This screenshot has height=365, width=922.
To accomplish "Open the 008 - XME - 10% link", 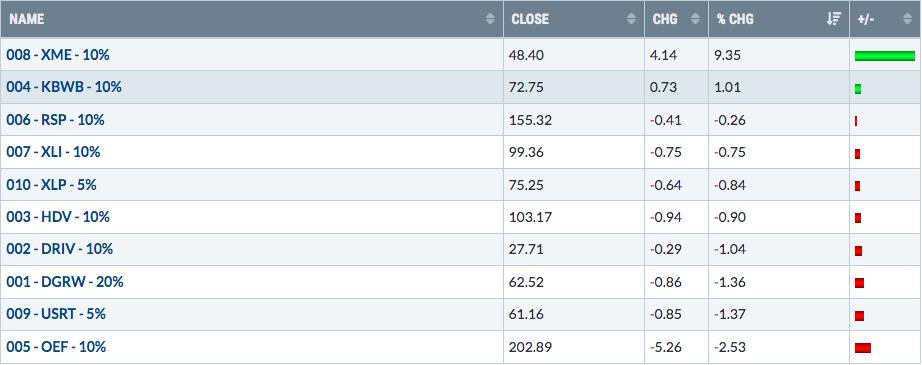I will tap(58, 55).
